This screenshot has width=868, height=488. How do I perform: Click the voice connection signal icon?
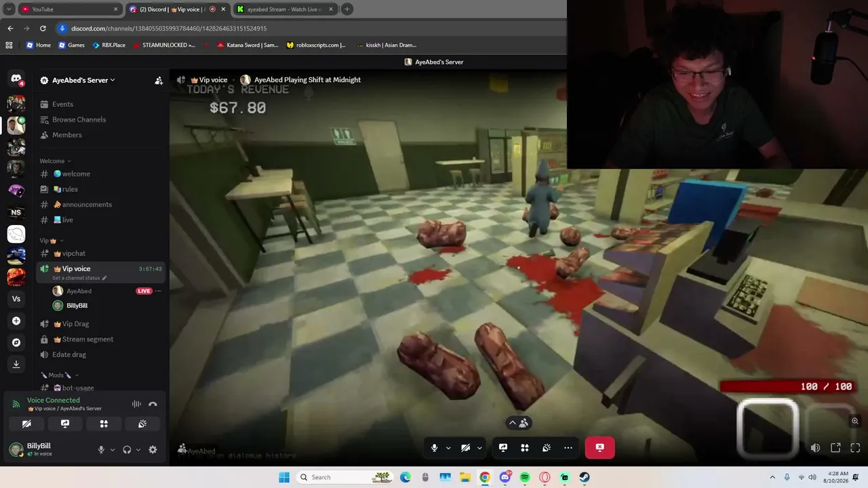pyautogui.click(x=16, y=404)
